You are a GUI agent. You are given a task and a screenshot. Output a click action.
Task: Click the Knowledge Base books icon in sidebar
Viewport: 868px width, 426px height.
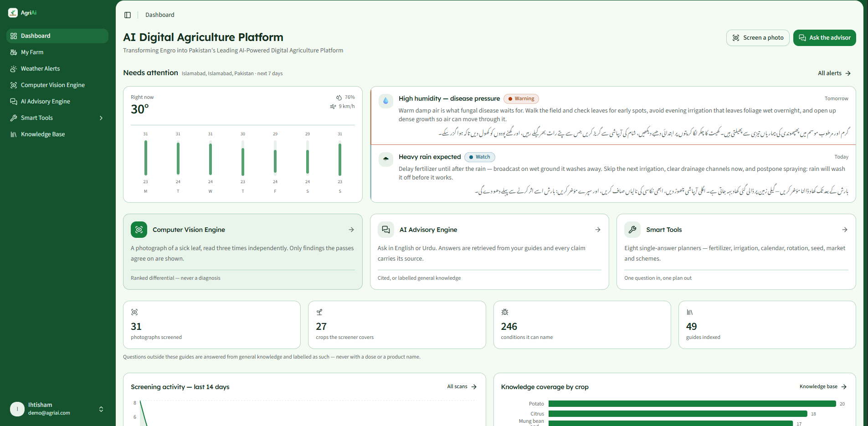click(x=14, y=134)
